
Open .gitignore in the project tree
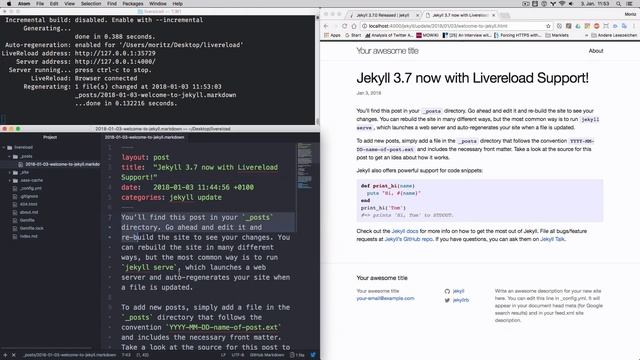29,196
